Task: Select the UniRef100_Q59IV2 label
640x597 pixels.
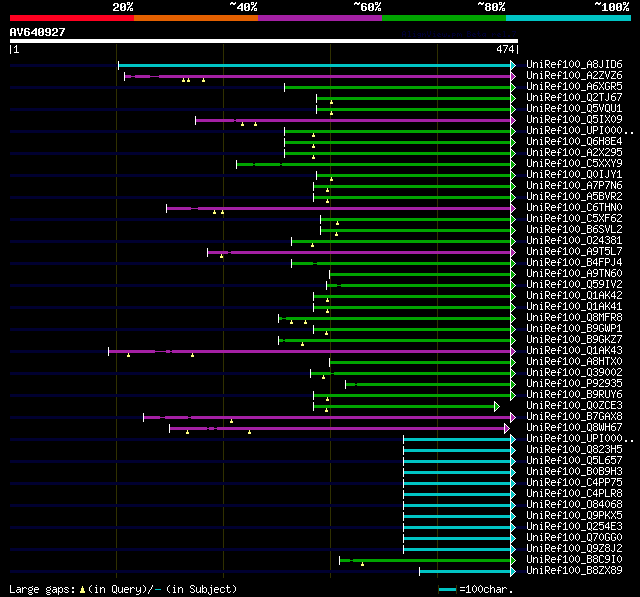Action: [x=574, y=285]
